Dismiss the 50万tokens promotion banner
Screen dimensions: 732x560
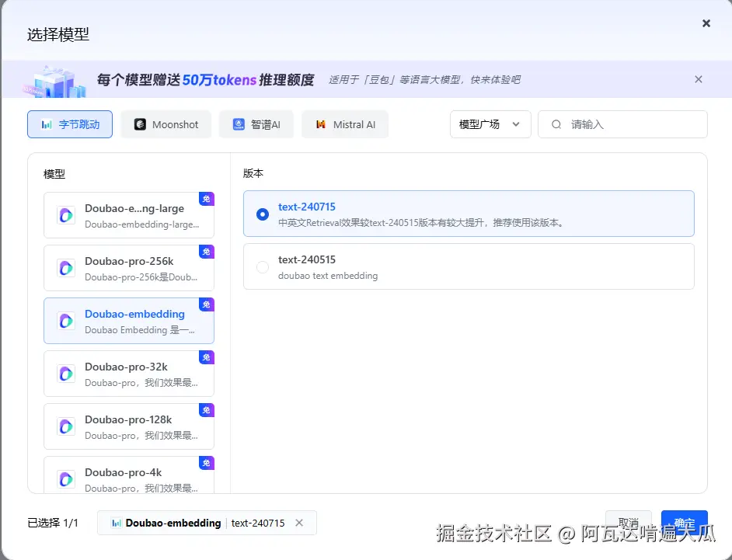pyautogui.click(x=699, y=79)
